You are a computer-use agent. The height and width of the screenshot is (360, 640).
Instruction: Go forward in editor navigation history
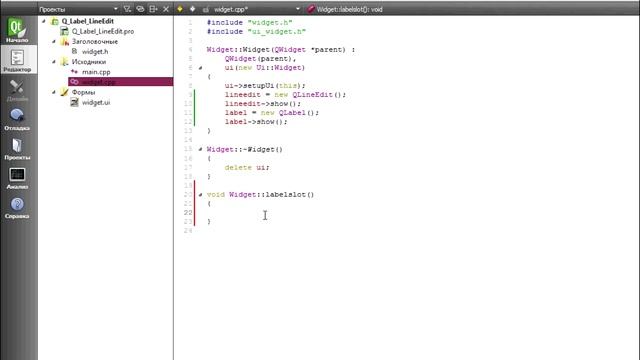coord(192,9)
